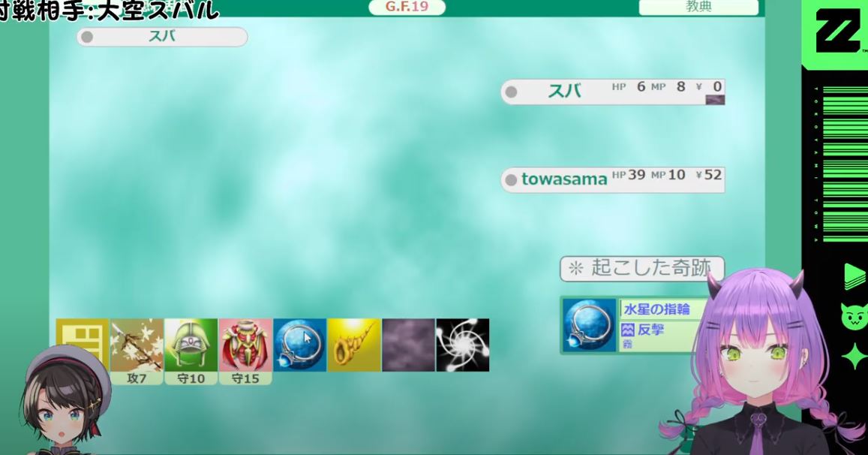Choose the golden horn card

354,345
